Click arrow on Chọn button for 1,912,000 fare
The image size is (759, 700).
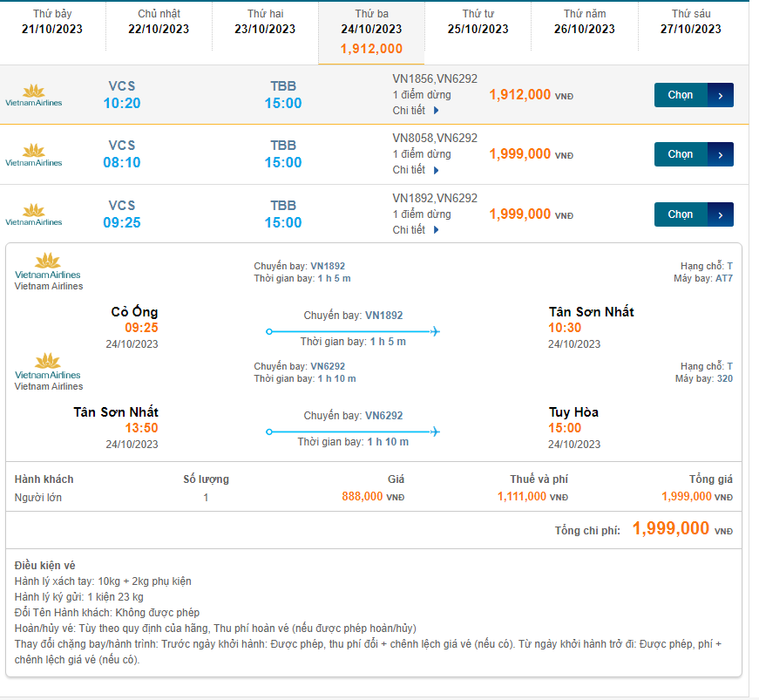[x=721, y=95]
